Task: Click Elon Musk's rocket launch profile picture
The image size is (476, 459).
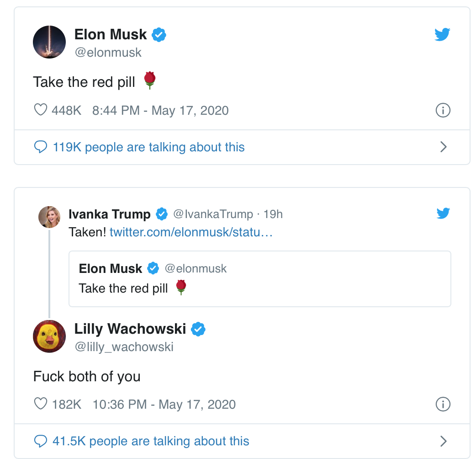Action: coord(49,42)
